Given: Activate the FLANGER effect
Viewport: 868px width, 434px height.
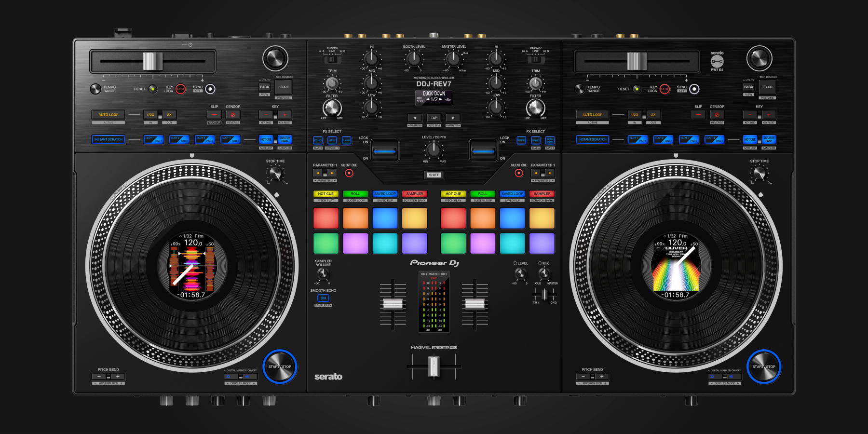Looking at the screenshot, I should pyautogui.click(x=347, y=140).
